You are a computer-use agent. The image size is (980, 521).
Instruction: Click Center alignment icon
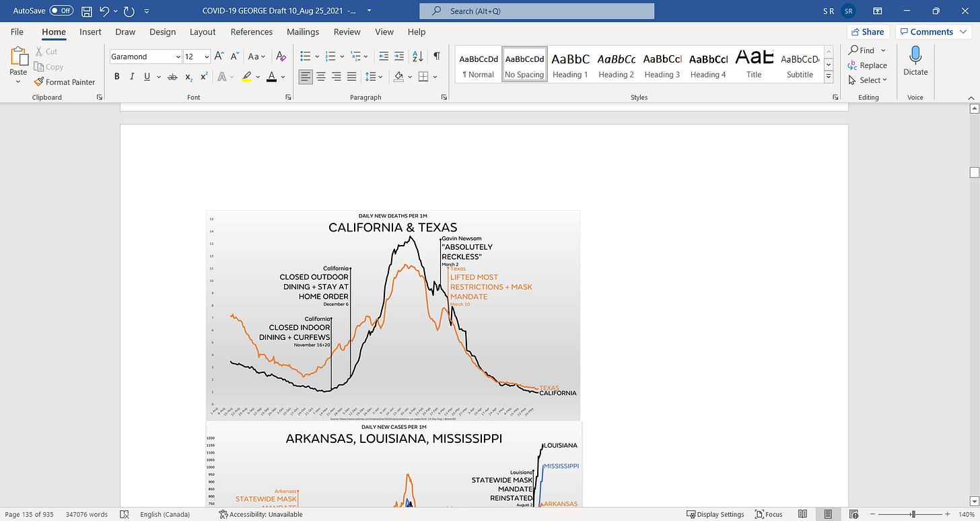point(321,77)
